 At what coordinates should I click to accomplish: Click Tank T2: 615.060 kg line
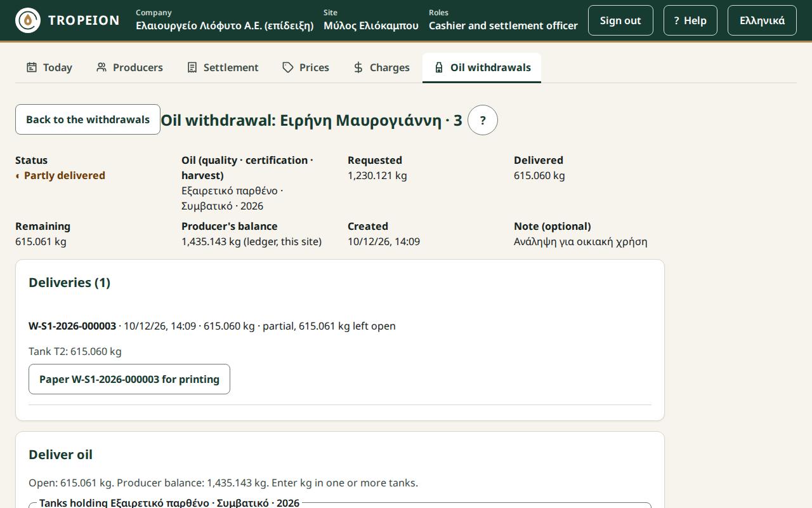[75, 352]
